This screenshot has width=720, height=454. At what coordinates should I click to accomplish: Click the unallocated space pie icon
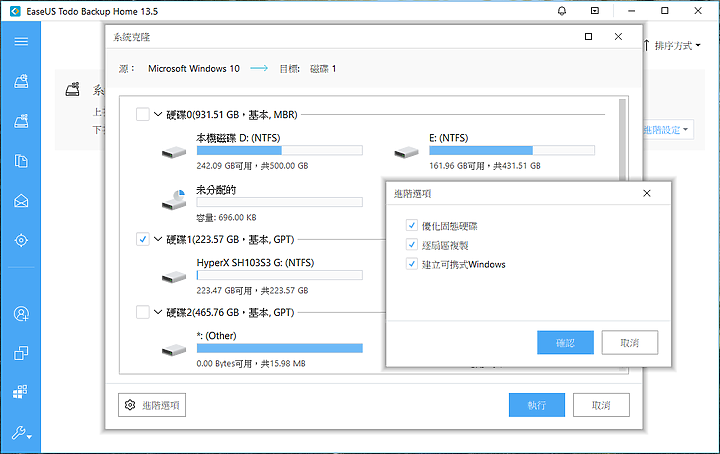174,200
